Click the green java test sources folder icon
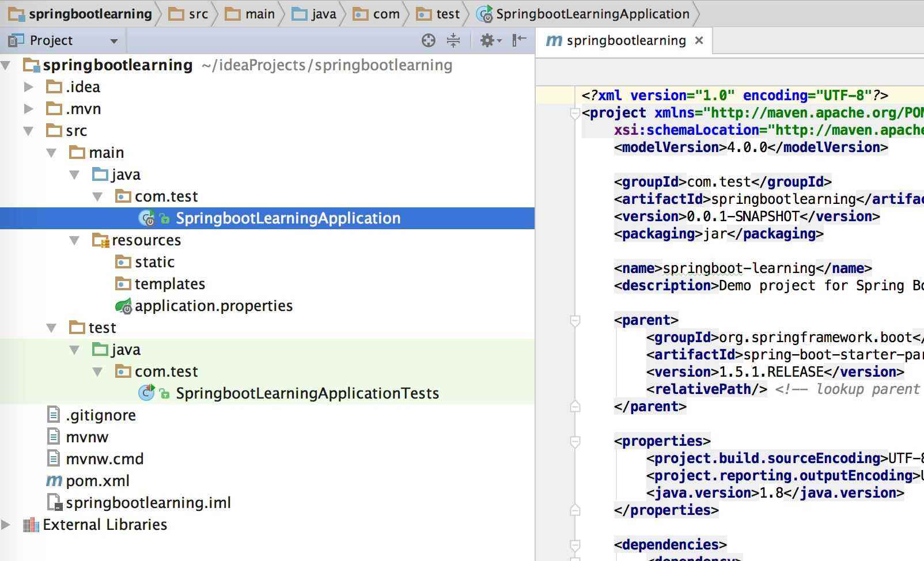This screenshot has height=561, width=924. pos(100,350)
